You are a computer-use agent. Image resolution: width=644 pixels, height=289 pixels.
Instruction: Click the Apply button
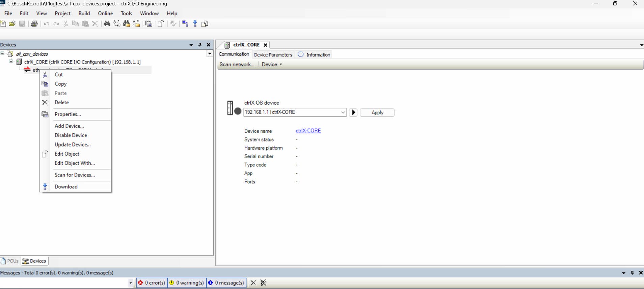click(x=377, y=112)
